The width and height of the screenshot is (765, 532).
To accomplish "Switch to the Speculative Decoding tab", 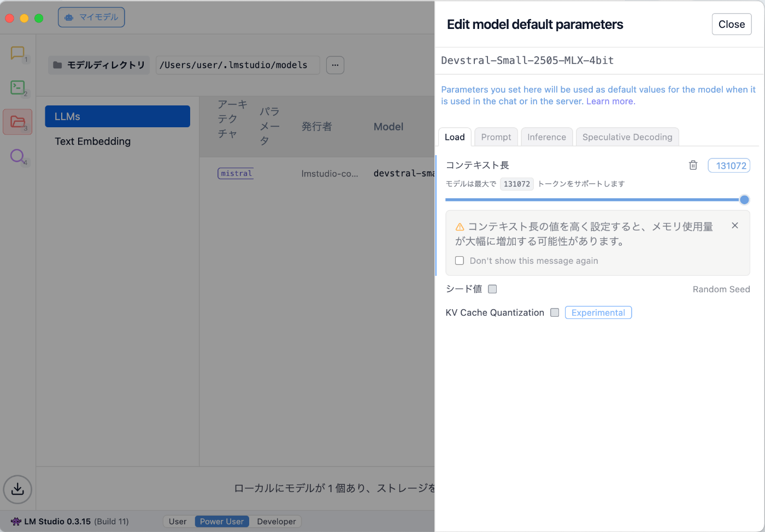I will (x=627, y=137).
